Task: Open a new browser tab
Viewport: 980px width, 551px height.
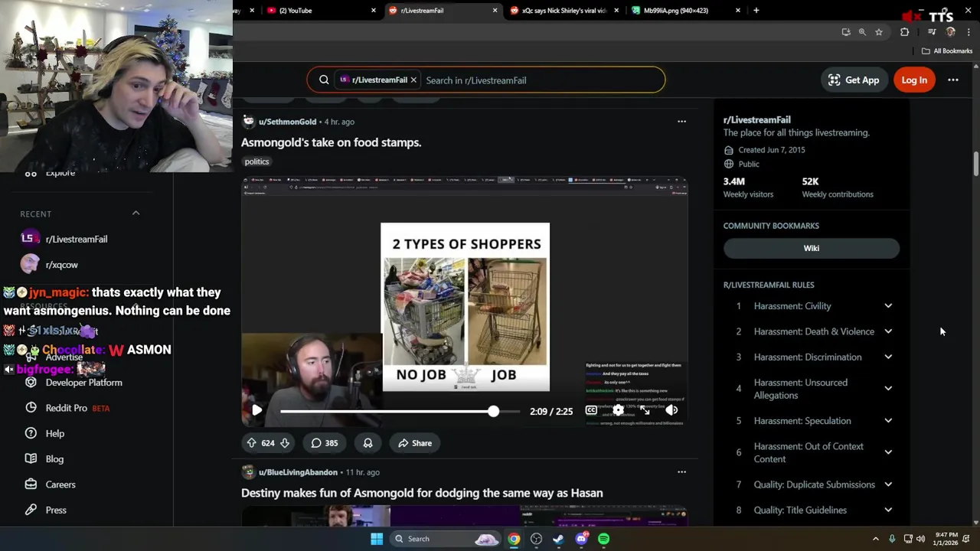Action: click(x=756, y=11)
